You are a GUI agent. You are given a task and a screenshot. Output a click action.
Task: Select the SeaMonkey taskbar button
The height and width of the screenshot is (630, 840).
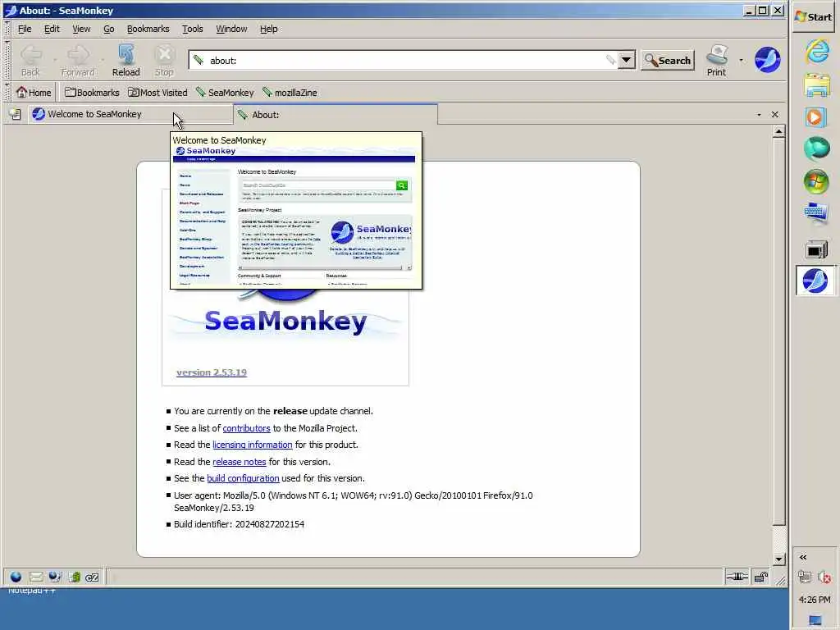tap(815, 281)
